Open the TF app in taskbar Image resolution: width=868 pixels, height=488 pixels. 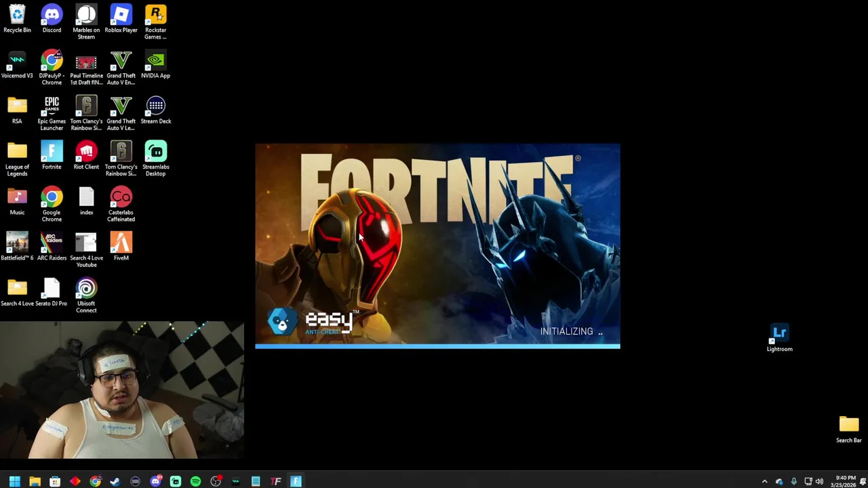tap(275, 481)
